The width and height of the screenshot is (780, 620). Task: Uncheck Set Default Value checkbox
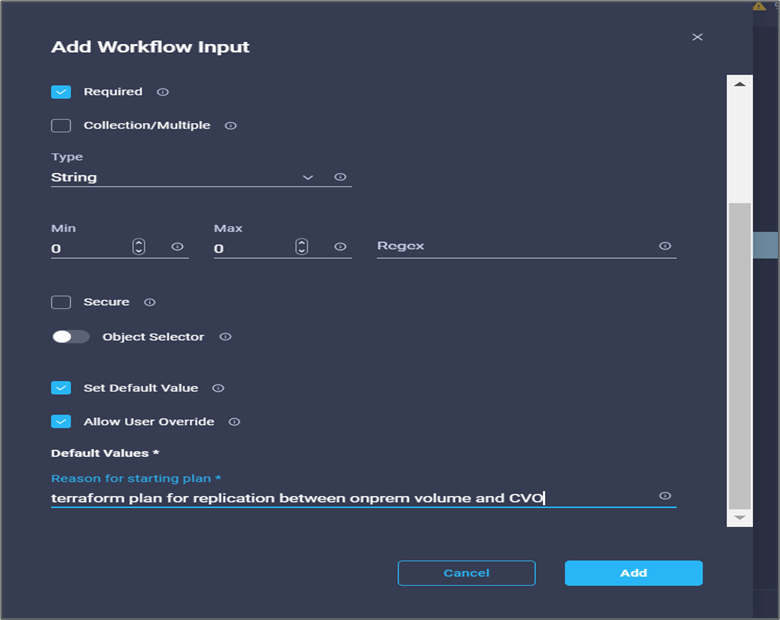[61, 388]
